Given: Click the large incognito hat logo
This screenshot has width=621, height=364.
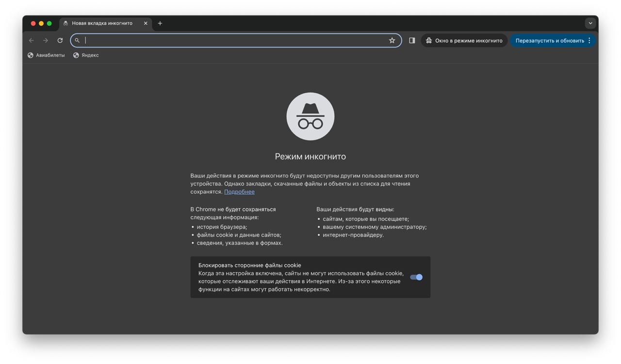Looking at the screenshot, I should tap(310, 116).
